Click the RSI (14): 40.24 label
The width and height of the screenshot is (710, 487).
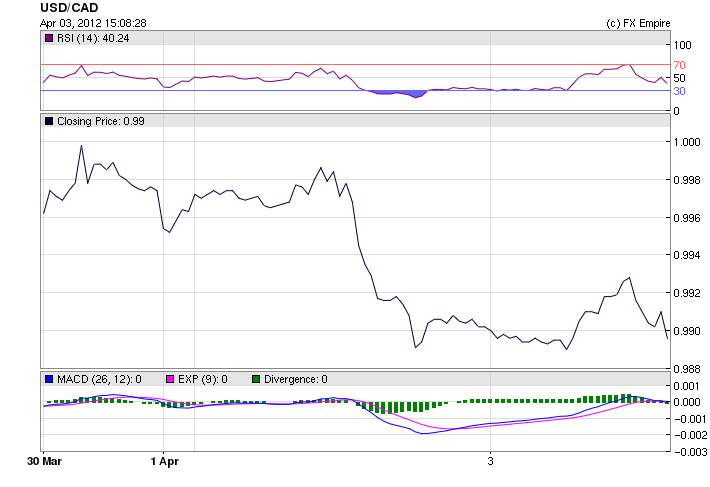pos(93,38)
